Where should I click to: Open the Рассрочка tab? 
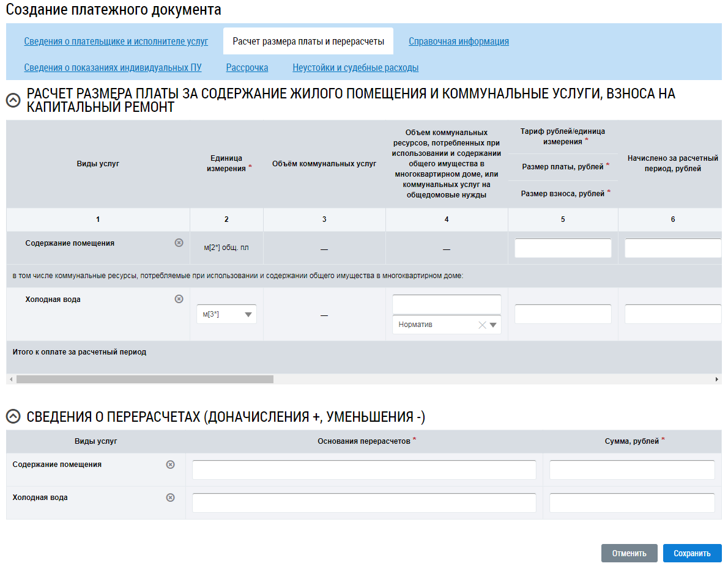click(x=247, y=68)
